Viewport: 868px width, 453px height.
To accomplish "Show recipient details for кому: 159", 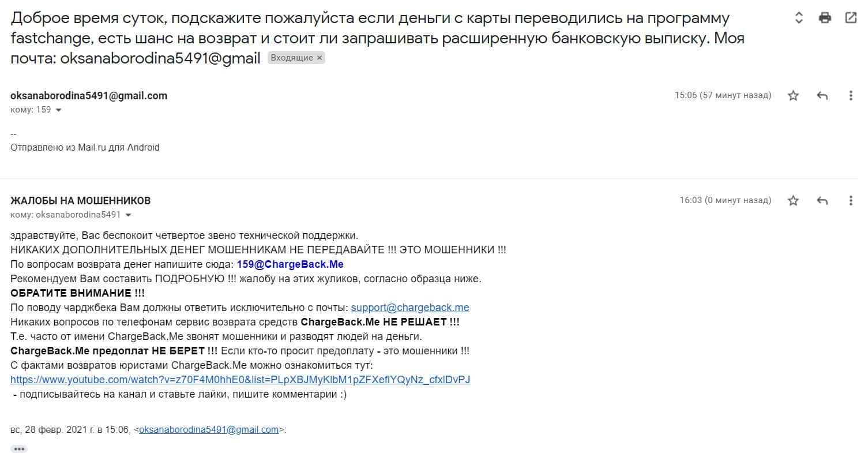I will [58, 110].
